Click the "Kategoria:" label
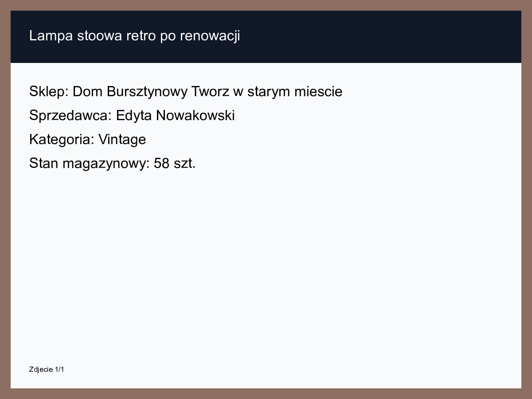This screenshot has width=532, height=399. 62,140
